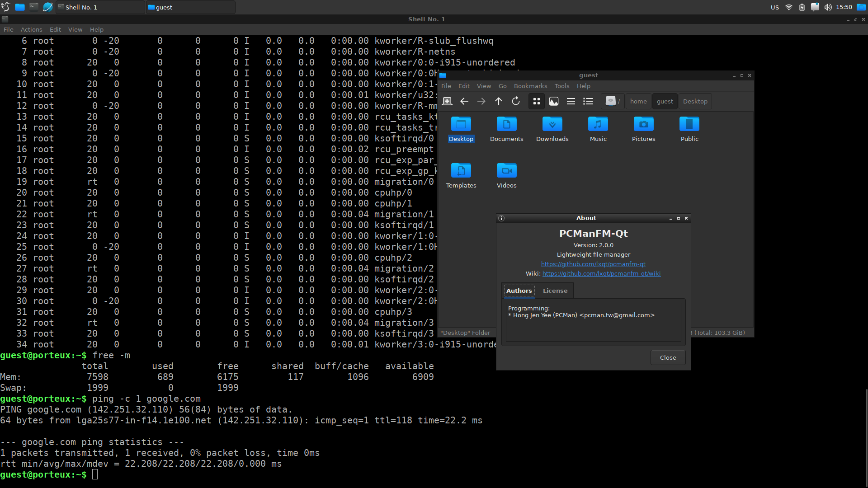
Task: Close the About dialog with Close button
Action: pos(668,357)
